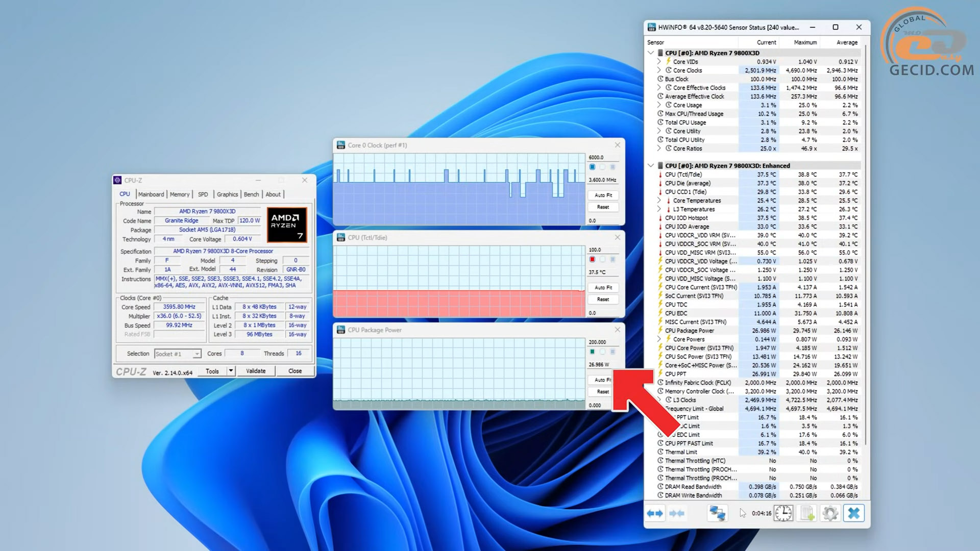
Task: Collapse the CPU [#0]: AMD Ryzen 7 9800X3D group
Action: click(651, 53)
